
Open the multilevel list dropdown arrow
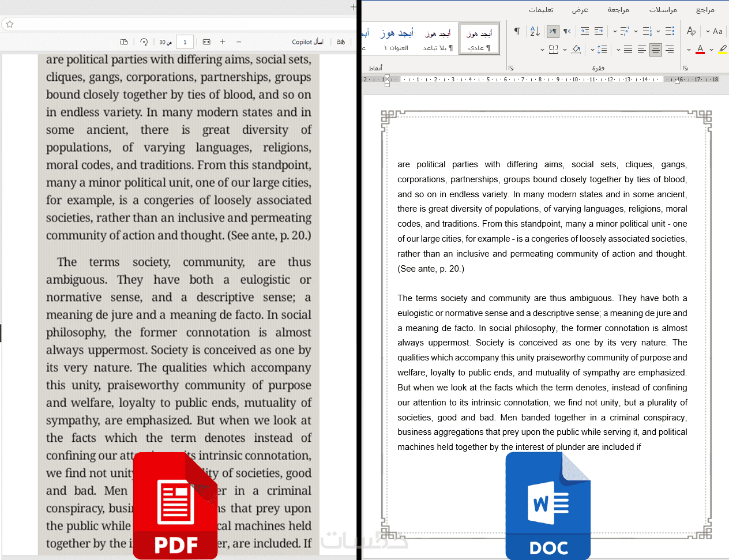(x=615, y=31)
